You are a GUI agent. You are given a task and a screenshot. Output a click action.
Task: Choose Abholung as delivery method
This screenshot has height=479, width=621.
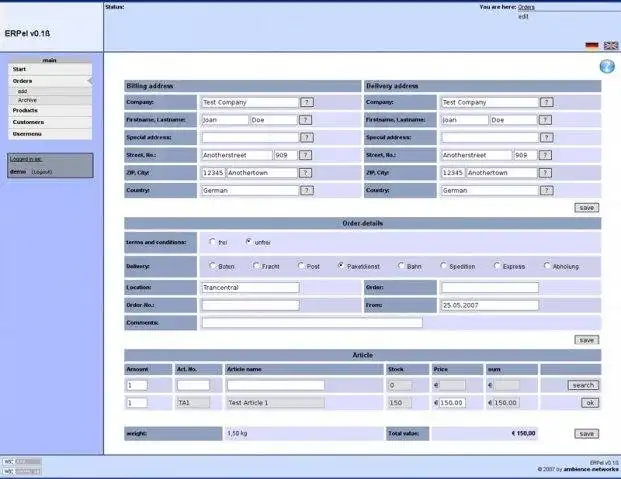click(547, 265)
